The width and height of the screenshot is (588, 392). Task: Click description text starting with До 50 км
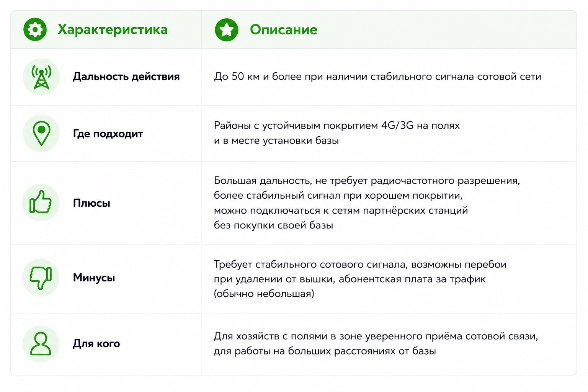pos(377,77)
